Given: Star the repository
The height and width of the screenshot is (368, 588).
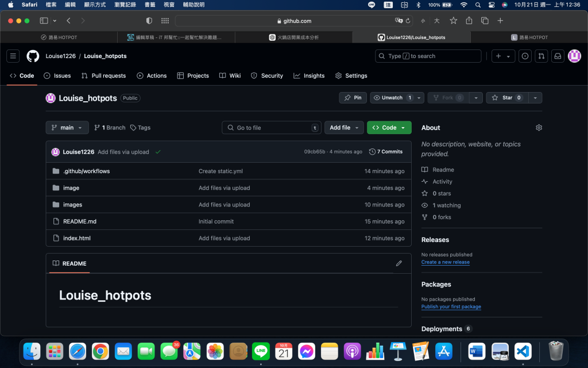Looking at the screenshot, I should pos(507,98).
